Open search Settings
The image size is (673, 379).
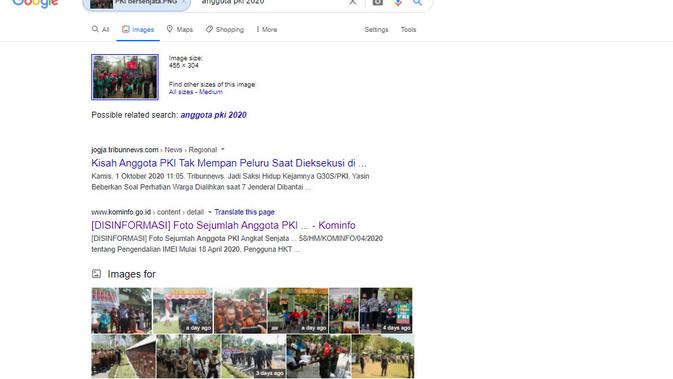click(x=376, y=30)
